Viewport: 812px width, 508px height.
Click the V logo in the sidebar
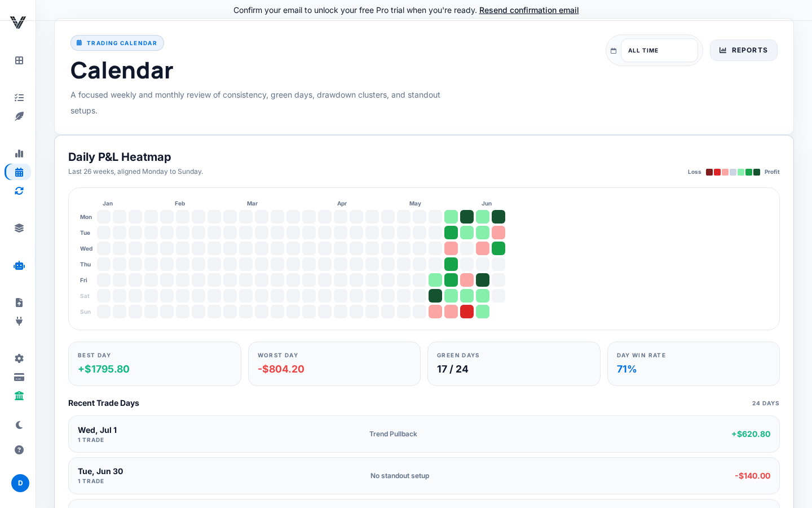18,23
